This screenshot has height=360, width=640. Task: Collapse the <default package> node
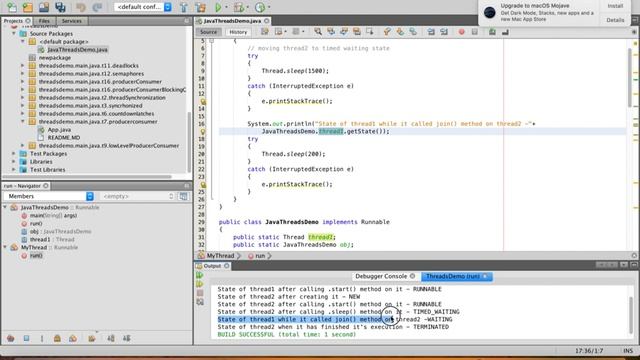pos(23,42)
